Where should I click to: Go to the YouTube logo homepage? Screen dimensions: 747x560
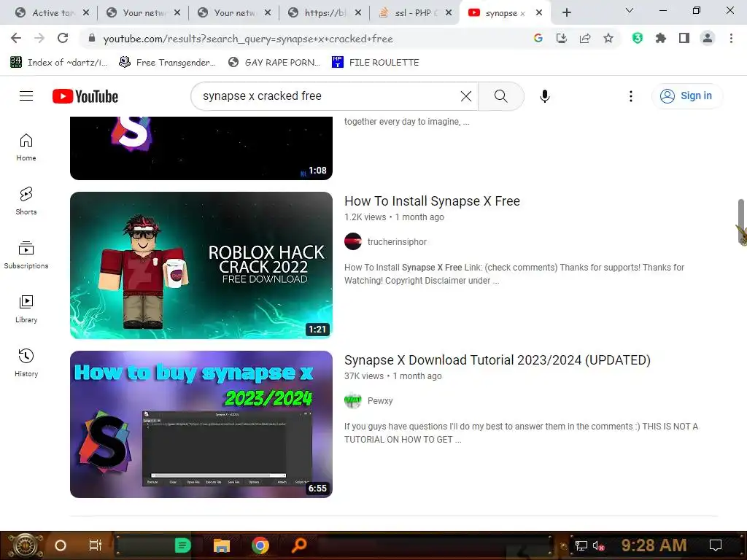pyautogui.click(x=85, y=96)
